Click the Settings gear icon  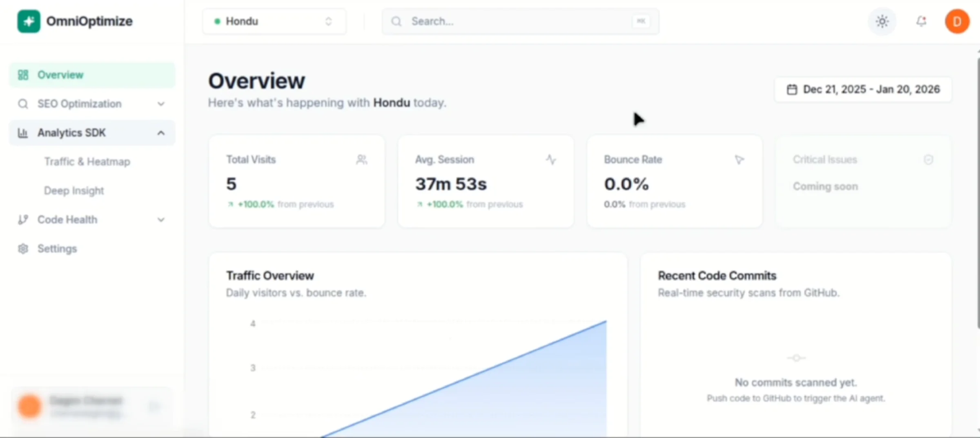tap(23, 249)
